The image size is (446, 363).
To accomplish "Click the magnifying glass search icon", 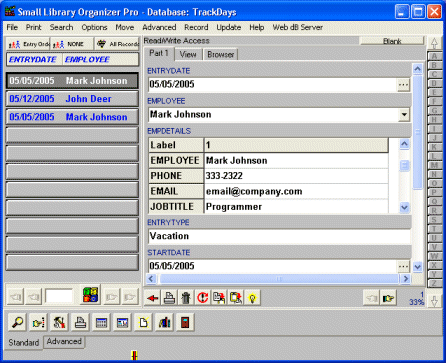I will [x=17, y=322].
